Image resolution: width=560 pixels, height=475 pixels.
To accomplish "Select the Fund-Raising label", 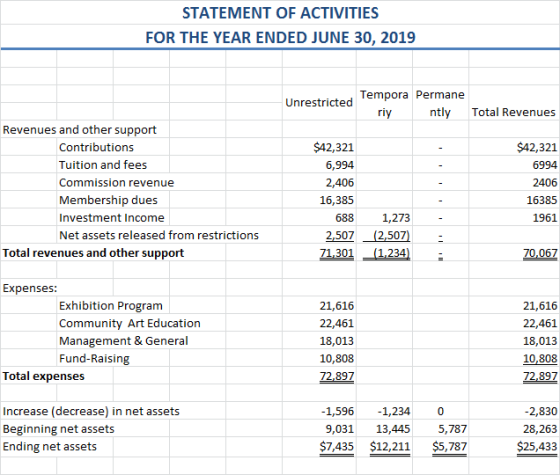I will click(x=94, y=358).
